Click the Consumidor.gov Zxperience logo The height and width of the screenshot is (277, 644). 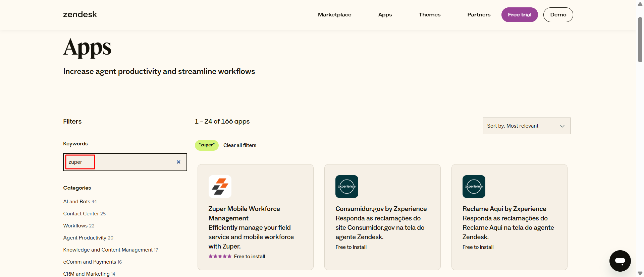click(347, 187)
